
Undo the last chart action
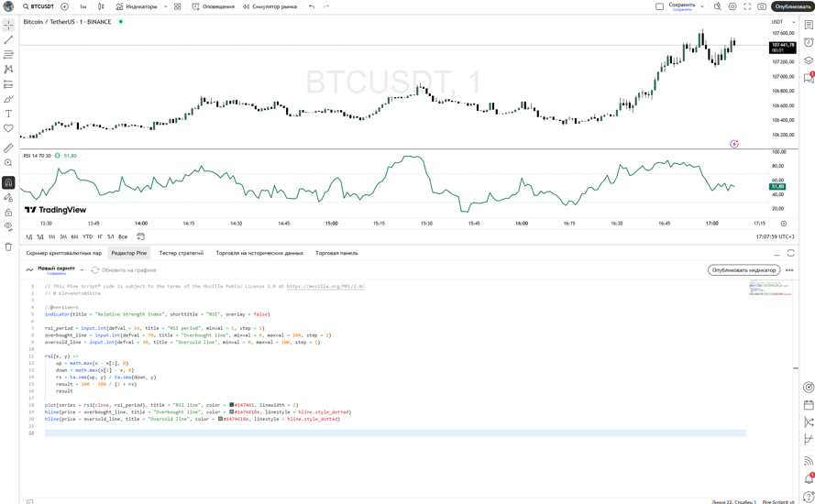(312, 6)
